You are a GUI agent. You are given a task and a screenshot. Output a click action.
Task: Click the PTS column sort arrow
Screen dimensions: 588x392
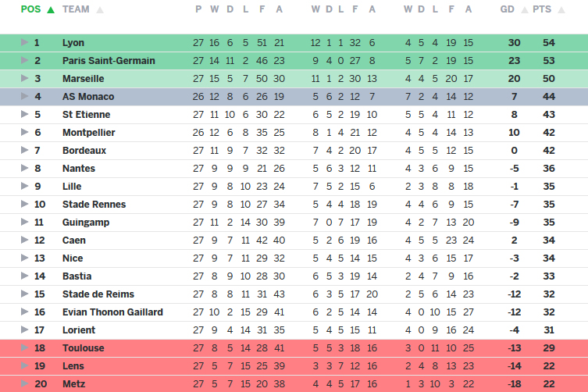click(x=559, y=10)
